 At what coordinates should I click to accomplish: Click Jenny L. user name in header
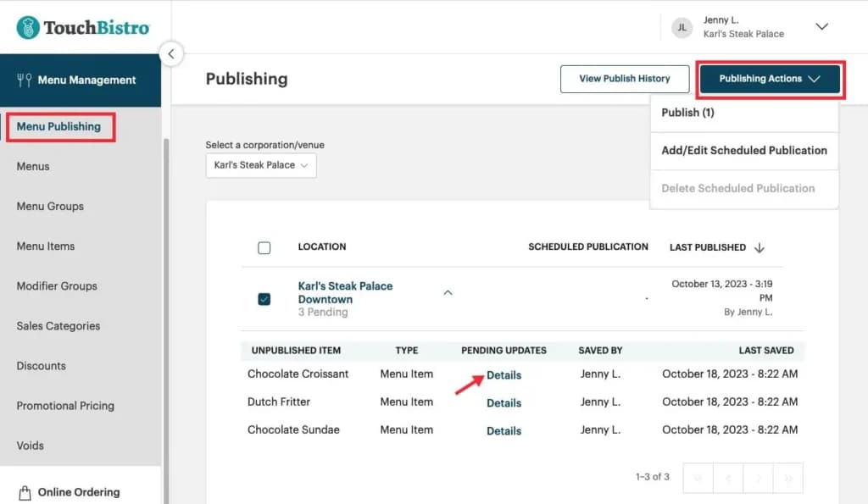(x=721, y=20)
